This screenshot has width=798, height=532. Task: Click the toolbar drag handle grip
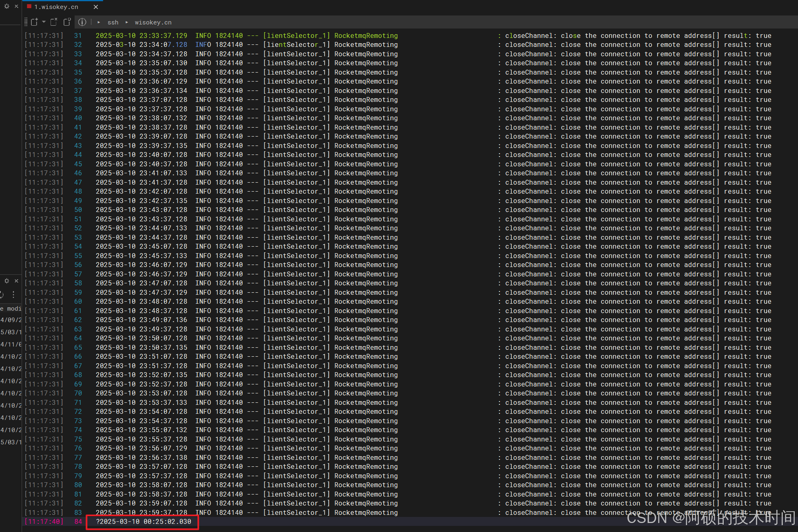(x=26, y=22)
